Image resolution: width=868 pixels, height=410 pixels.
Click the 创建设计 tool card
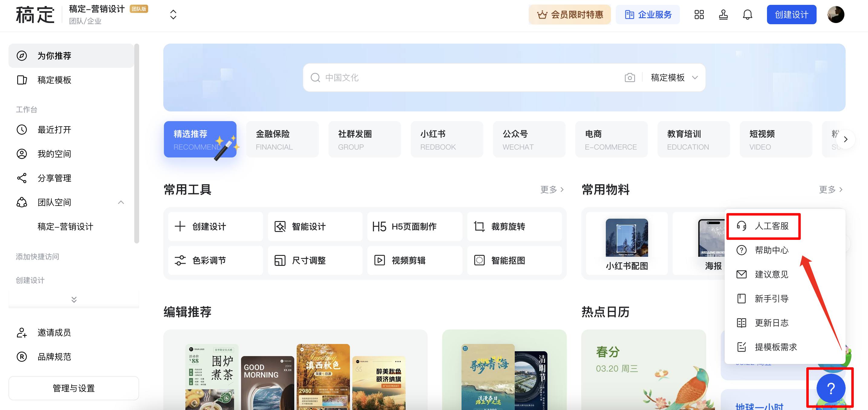click(x=215, y=226)
